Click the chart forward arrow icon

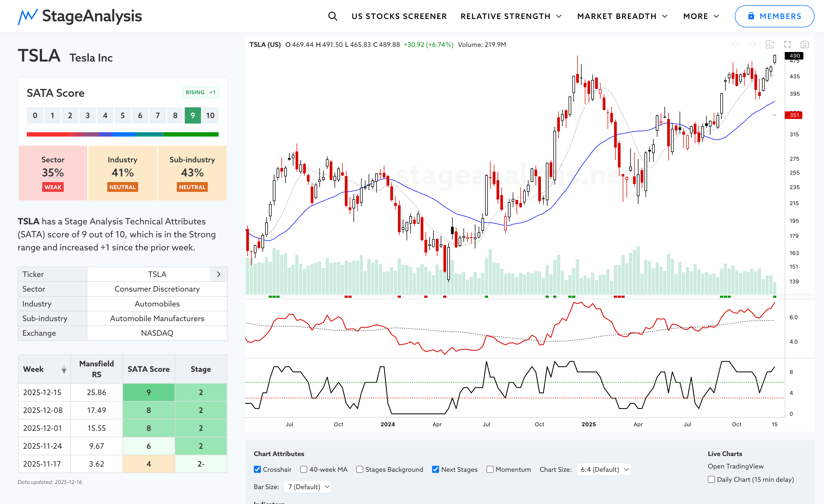752,44
